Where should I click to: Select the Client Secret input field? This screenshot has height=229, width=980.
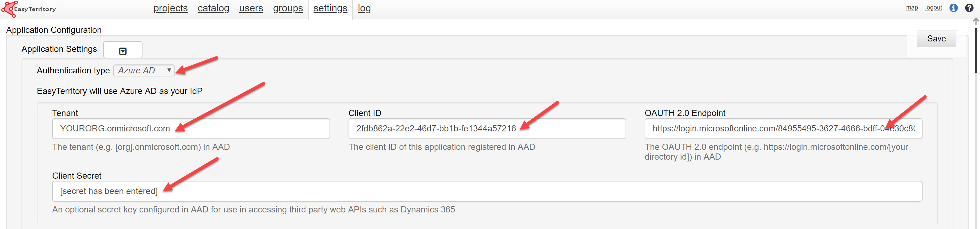(487, 191)
